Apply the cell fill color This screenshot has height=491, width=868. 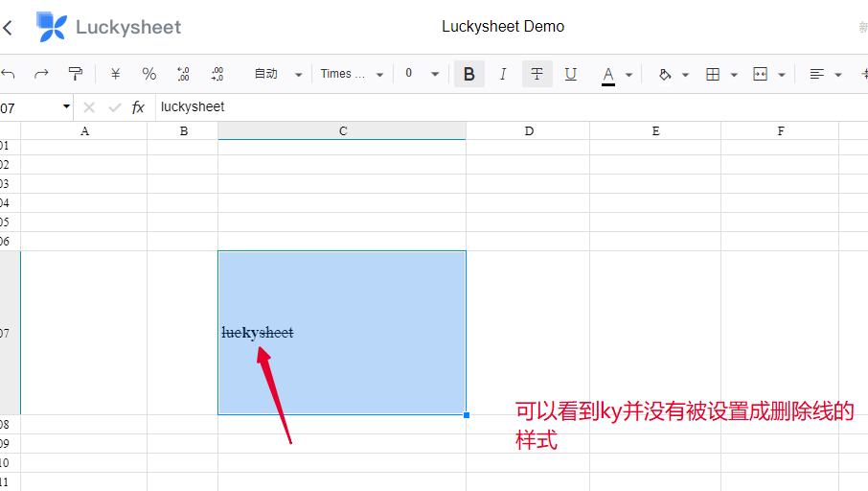coord(665,74)
